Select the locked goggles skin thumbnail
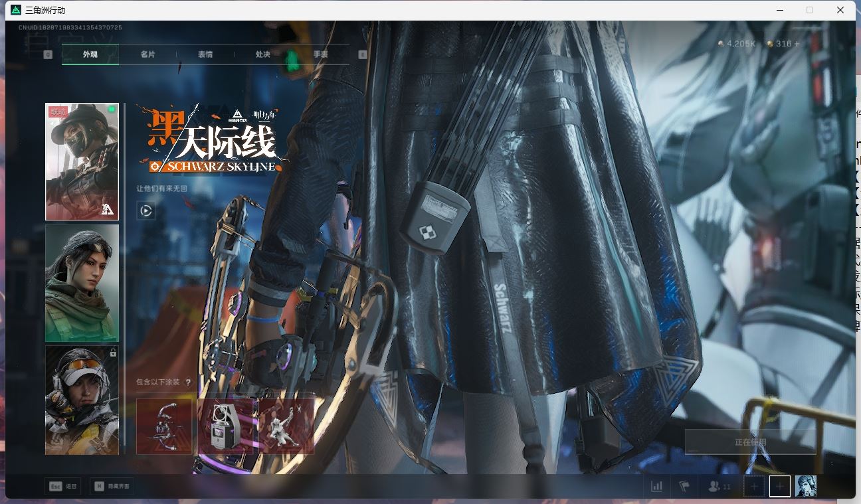 tap(82, 400)
